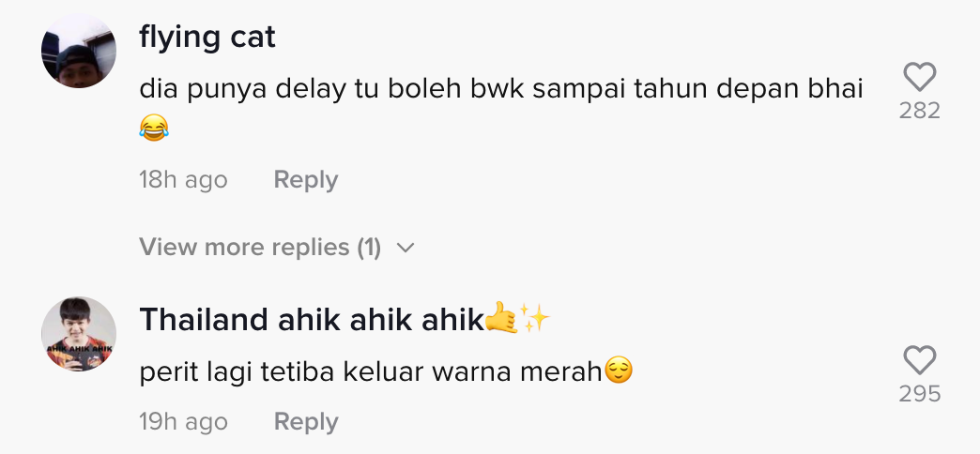980x454 pixels.
Task: Click the laughing tears emoji in comment
Action: (x=154, y=129)
